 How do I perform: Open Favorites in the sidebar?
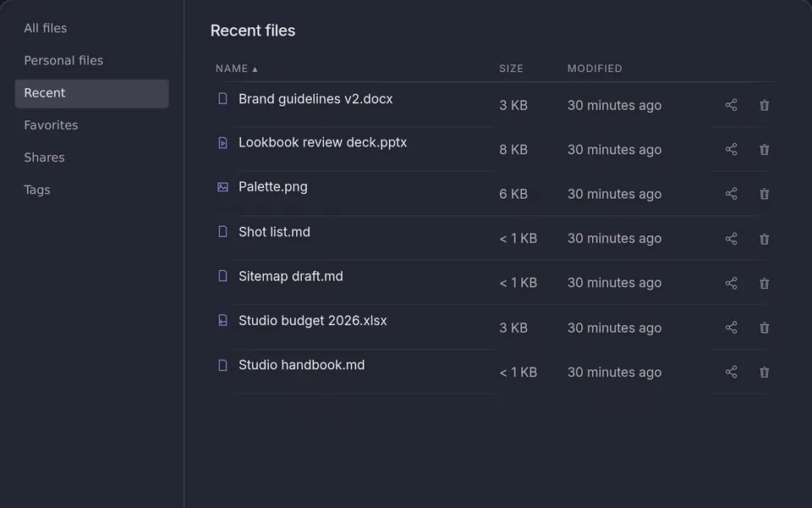pyautogui.click(x=91, y=125)
